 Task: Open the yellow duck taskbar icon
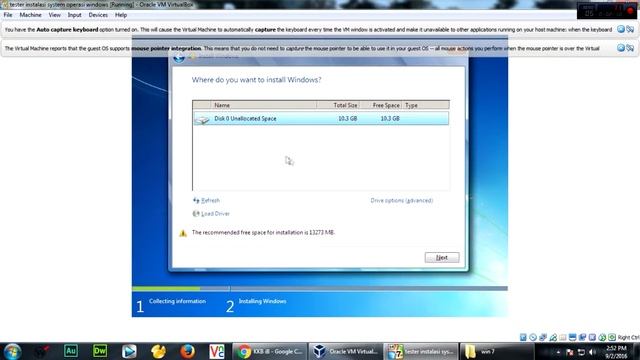[158, 351]
